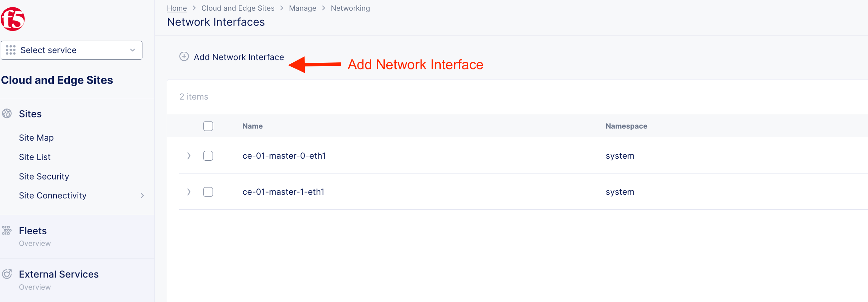868x302 pixels.
Task: Expand the ce-01-master-1-eth1 row
Action: pos(189,192)
